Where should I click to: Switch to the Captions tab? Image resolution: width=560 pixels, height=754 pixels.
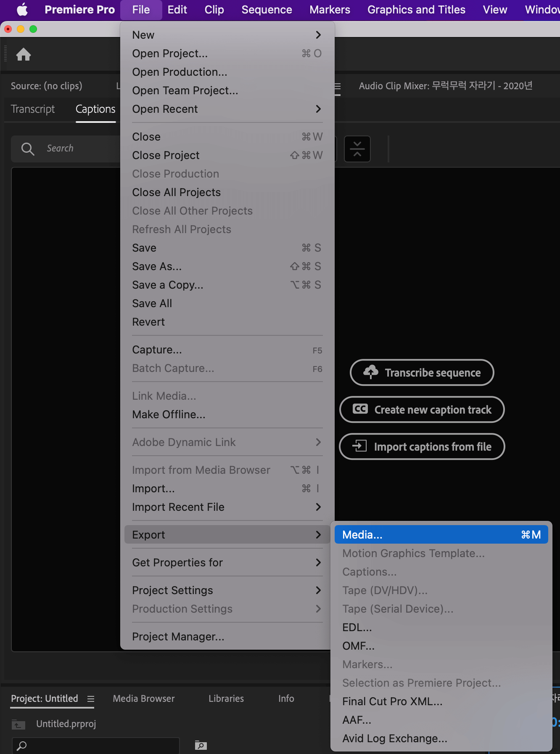(95, 109)
